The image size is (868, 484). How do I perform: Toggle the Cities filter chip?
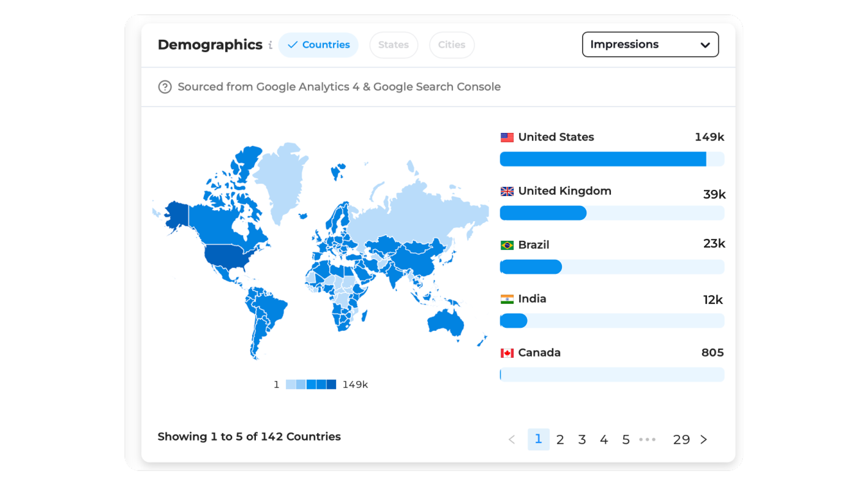click(452, 45)
